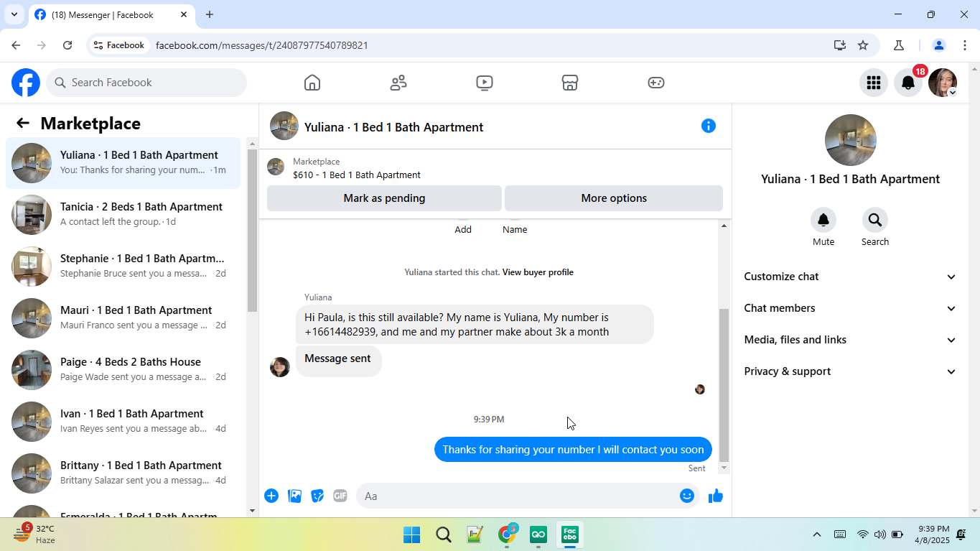980x551 pixels.
Task: Attach a photo using the image icon
Action: tap(294, 496)
